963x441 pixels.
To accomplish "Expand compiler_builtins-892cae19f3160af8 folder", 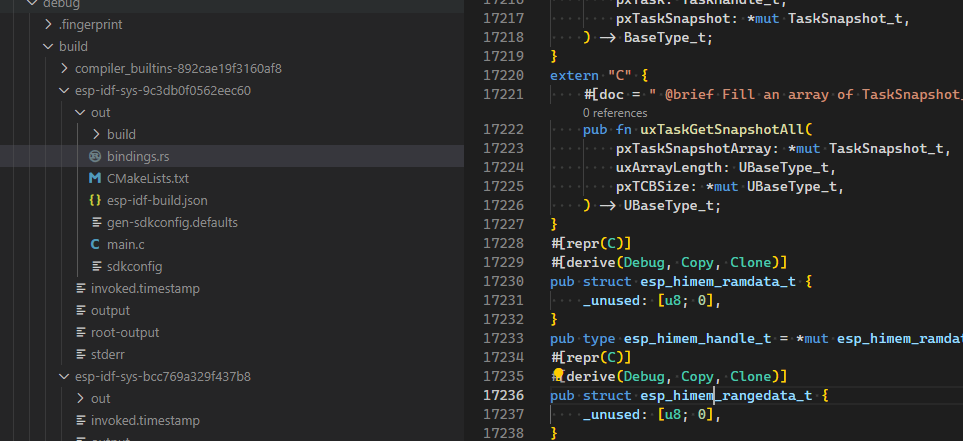I will pos(64,69).
